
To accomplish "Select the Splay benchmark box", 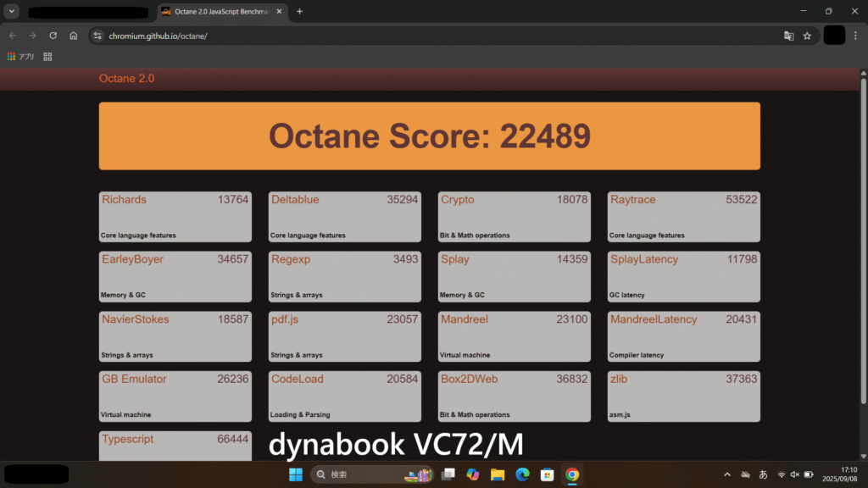I will pos(515,277).
